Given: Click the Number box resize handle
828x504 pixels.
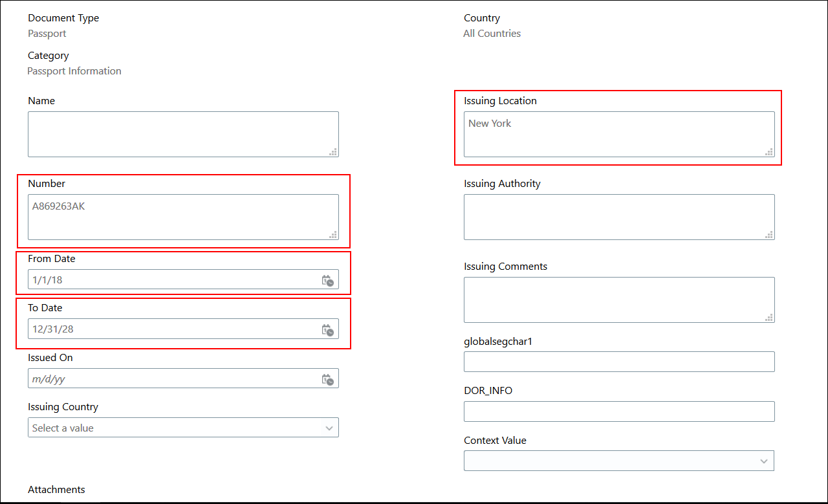Looking at the screenshot, I should (334, 235).
